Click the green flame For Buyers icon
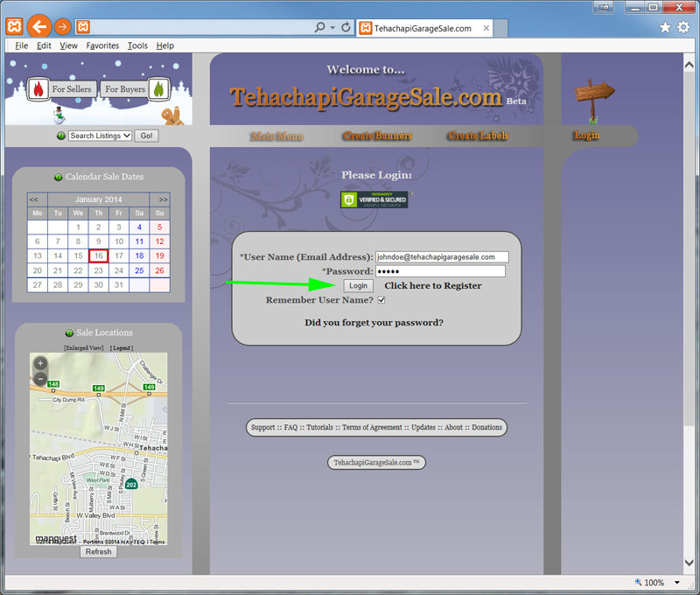 (x=158, y=89)
